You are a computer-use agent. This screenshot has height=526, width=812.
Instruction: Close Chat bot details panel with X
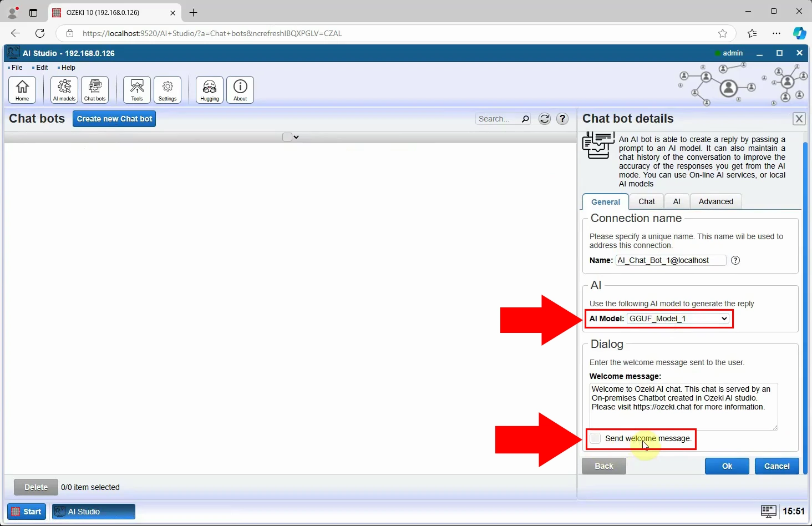pos(799,119)
